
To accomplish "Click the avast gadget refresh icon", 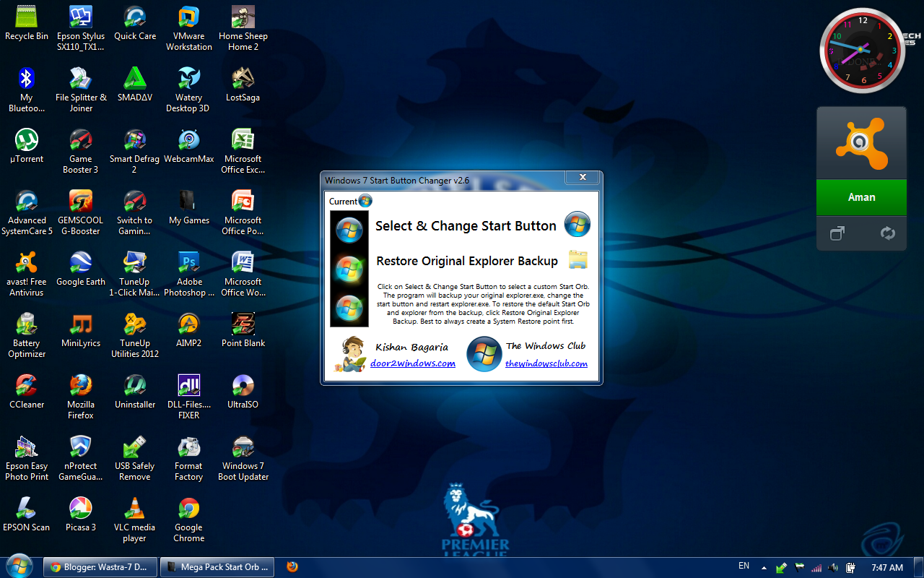I will [x=888, y=233].
